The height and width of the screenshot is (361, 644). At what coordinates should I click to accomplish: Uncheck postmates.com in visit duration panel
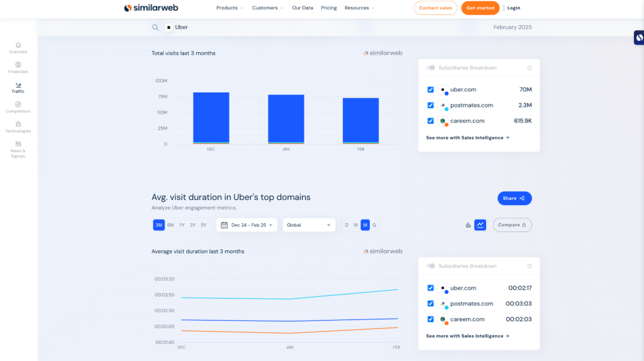click(430, 304)
